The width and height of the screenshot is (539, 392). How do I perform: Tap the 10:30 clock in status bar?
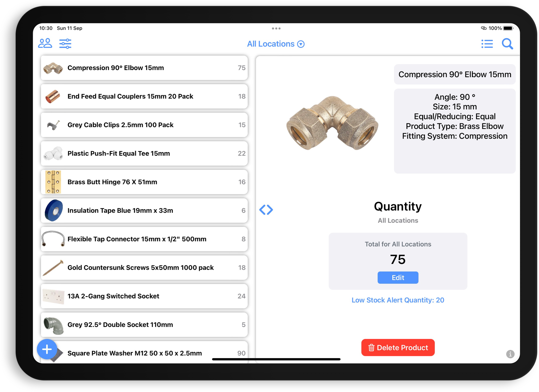(46, 28)
